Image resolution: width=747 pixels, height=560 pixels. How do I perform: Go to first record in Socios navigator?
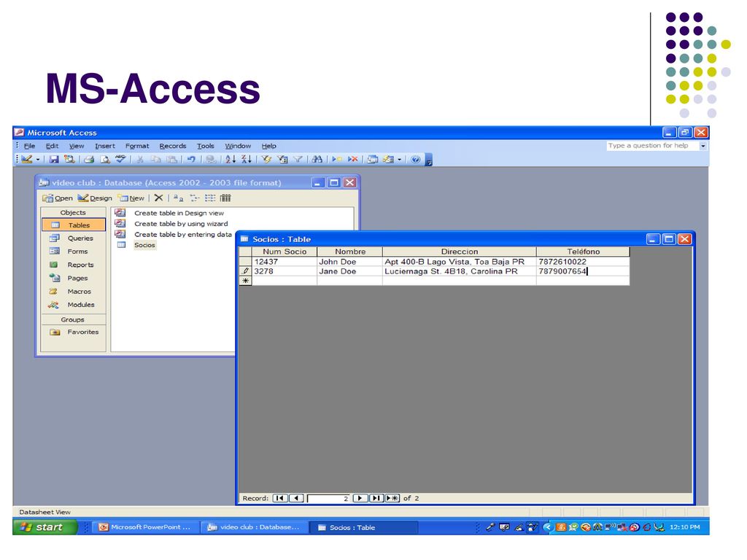click(x=279, y=498)
